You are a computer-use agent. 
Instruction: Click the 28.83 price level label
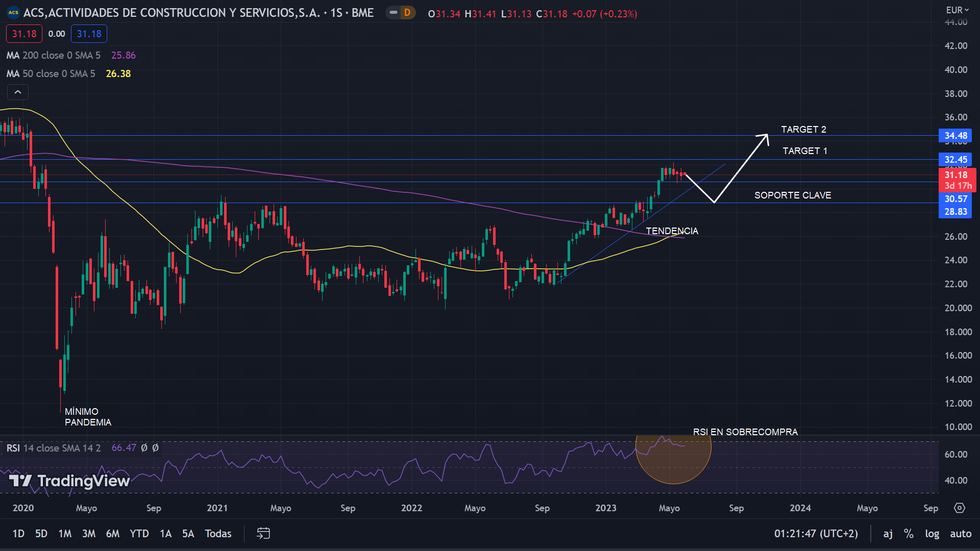click(x=955, y=212)
